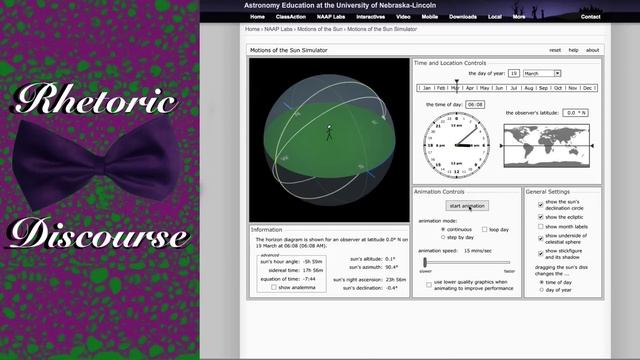Screen dimensions: 640x360
Task: Click the time of day input field
Action: point(475,104)
